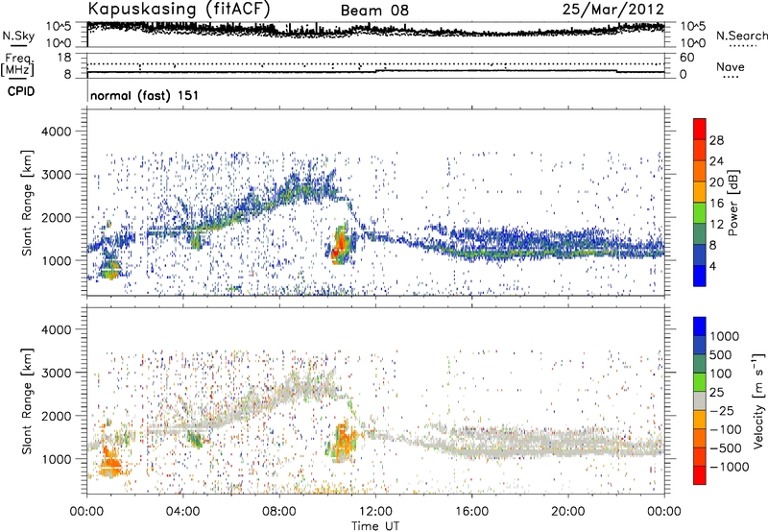Click the 'Beam 08' label
The image size is (768, 532).
(374, 11)
